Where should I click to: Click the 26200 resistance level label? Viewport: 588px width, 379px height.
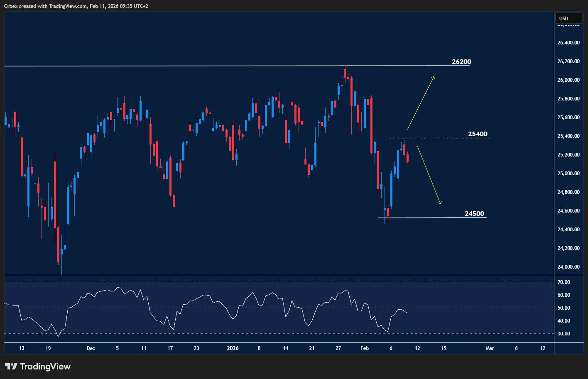click(461, 61)
